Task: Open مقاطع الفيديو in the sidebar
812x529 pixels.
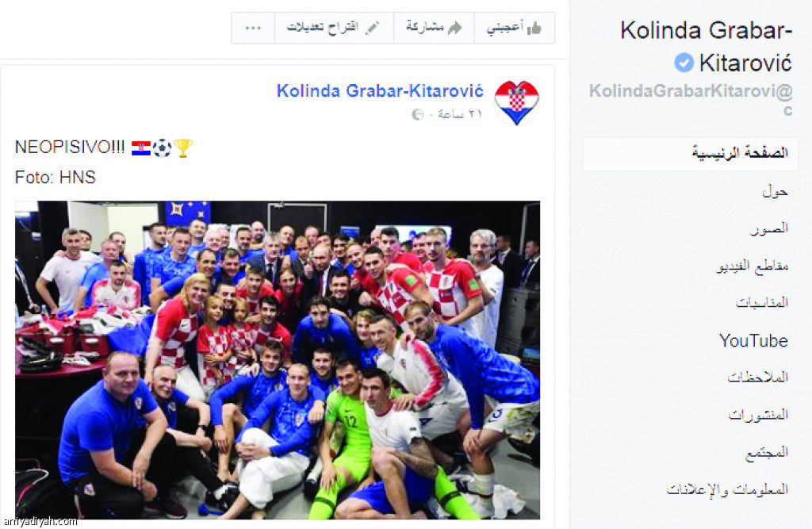Action: coord(753,266)
